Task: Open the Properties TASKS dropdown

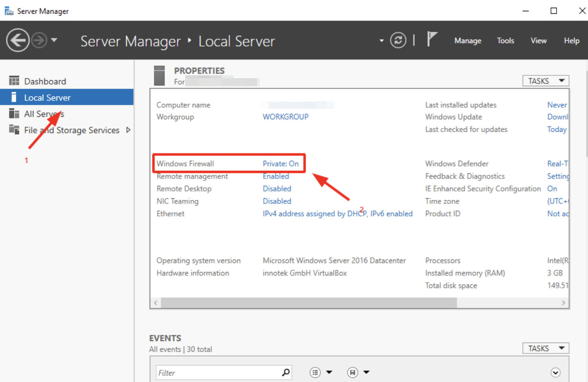Action: (x=545, y=81)
